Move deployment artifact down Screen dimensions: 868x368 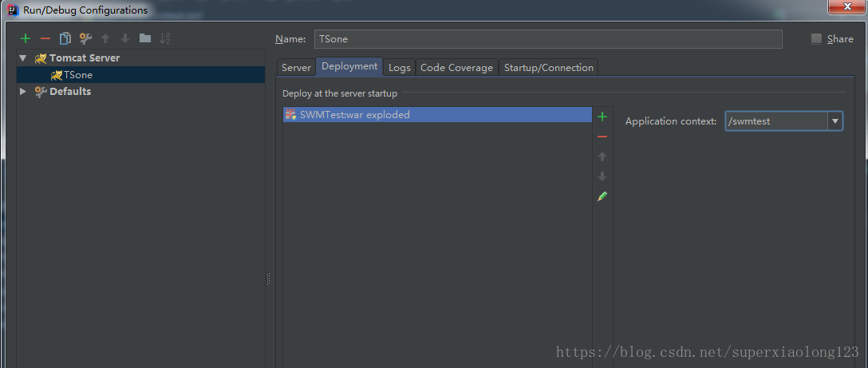click(x=602, y=176)
